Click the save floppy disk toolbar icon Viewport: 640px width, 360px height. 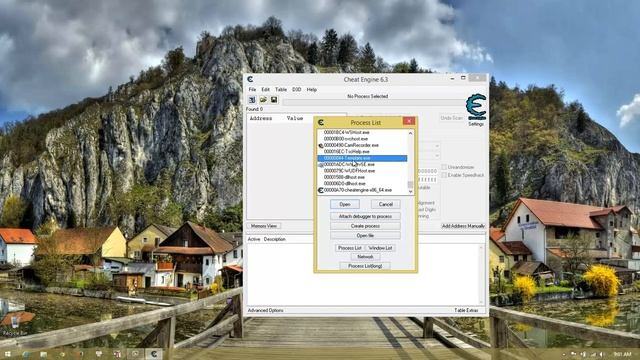tap(274, 100)
